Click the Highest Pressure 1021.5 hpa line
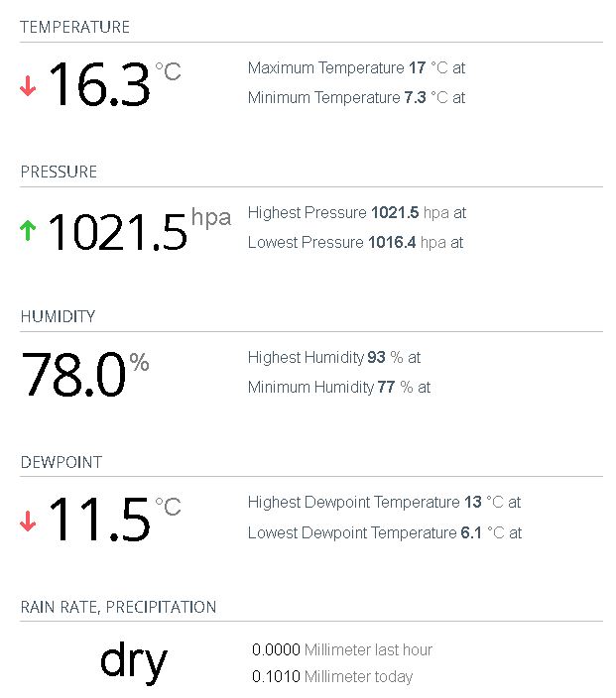The width and height of the screenshot is (616, 698). coord(356,213)
